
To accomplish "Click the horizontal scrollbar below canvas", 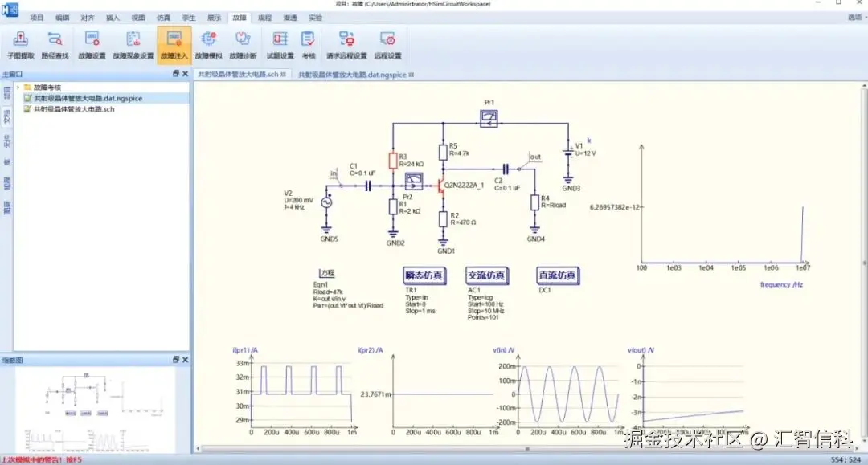I will pyautogui.click(x=527, y=449).
